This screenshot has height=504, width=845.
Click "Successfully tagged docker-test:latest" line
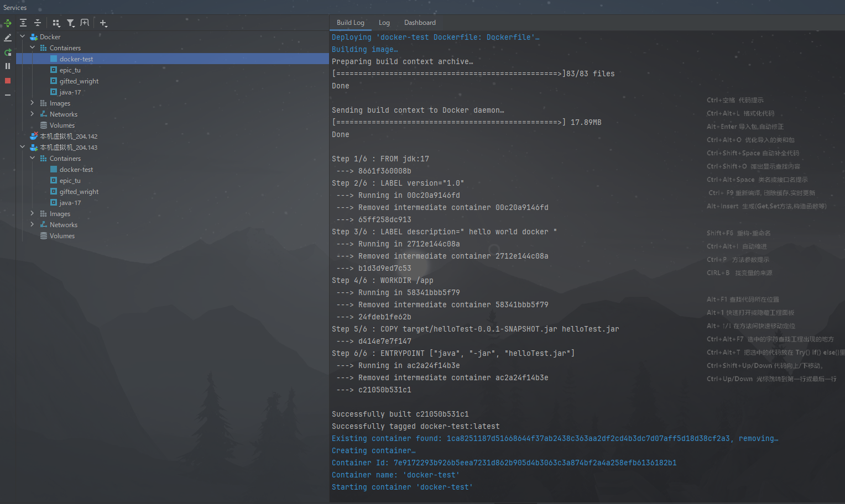[416, 426]
